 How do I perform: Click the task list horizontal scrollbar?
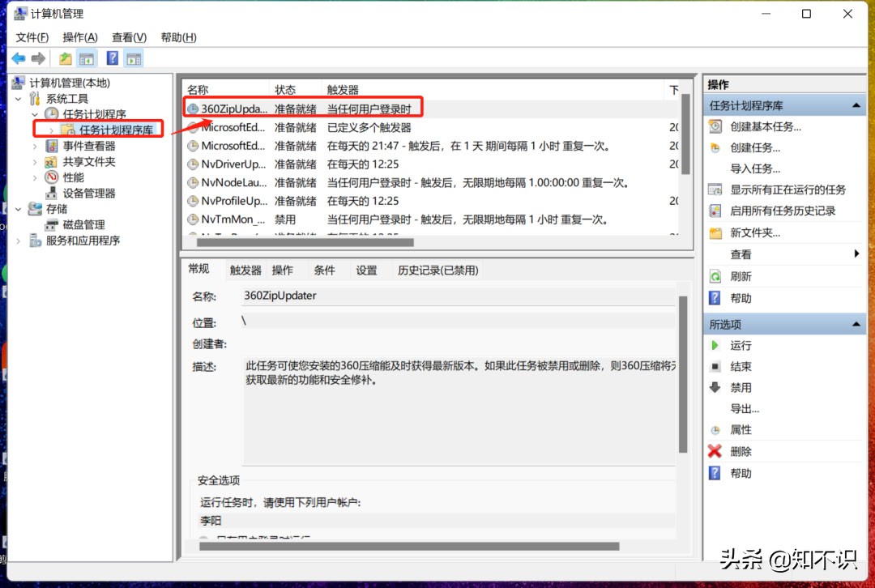pos(305,242)
